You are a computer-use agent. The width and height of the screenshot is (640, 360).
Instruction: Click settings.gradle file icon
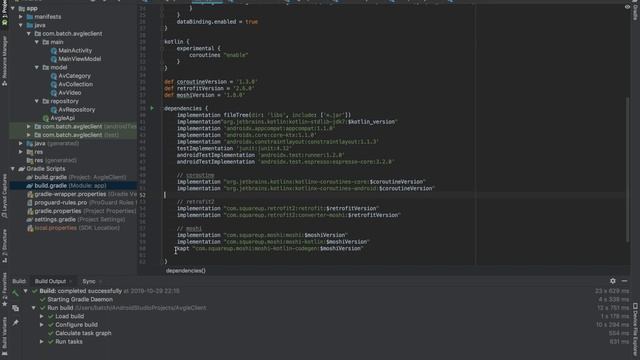29,220
